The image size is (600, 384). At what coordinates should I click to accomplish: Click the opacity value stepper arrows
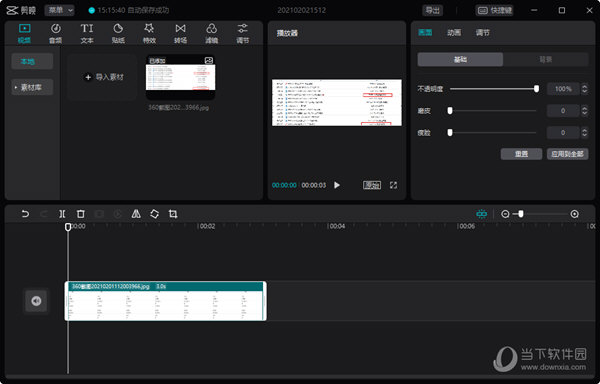(584, 89)
